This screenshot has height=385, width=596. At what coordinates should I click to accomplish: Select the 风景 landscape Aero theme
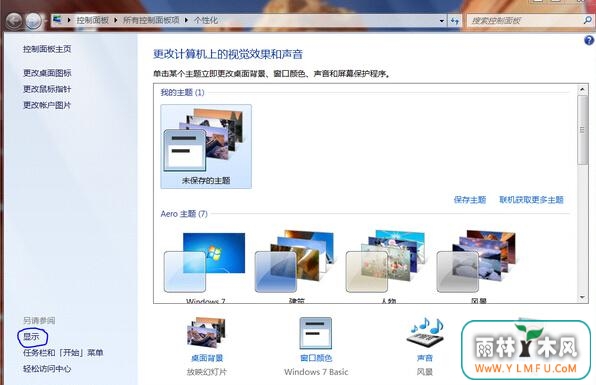coord(478,266)
